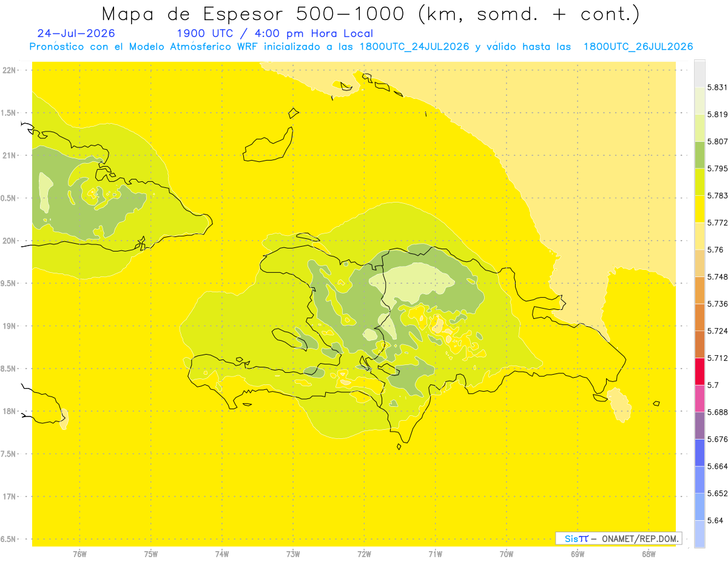Click the 'ONAMET/REP.DOM.' credit label
The image size is (728, 562).
coord(641,538)
